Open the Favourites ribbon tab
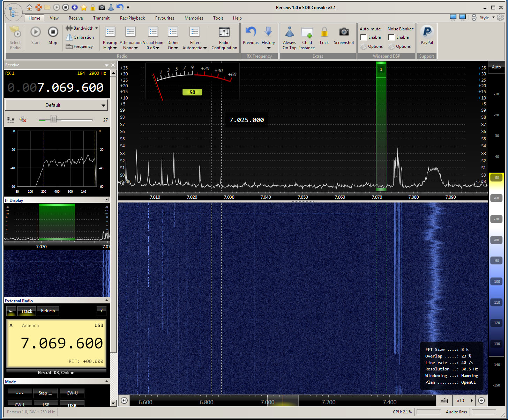The height and width of the screenshot is (420, 508). pyautogui.click(x=164, y=18)
